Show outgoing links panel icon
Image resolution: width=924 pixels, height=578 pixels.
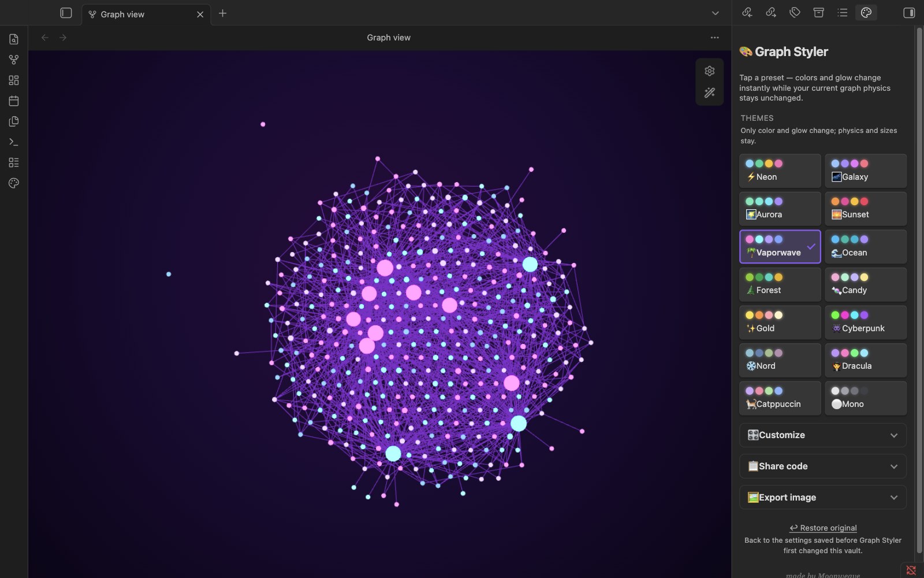point(771,13)
